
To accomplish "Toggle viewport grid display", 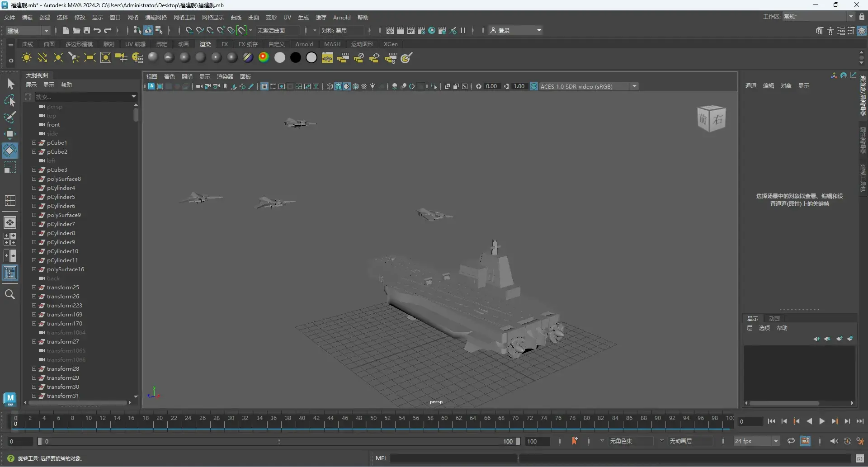I will (x=264, y=86).
